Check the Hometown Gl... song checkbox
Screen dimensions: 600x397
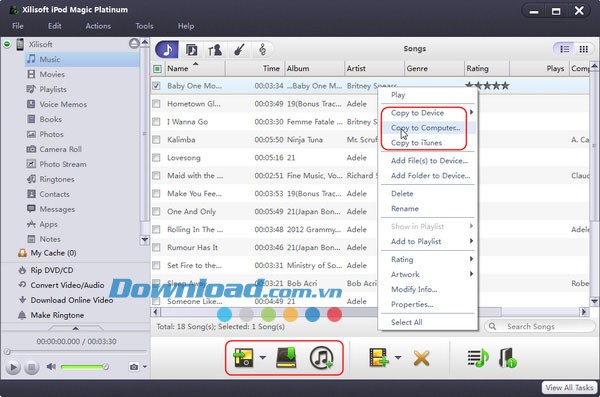coord(156,104)
